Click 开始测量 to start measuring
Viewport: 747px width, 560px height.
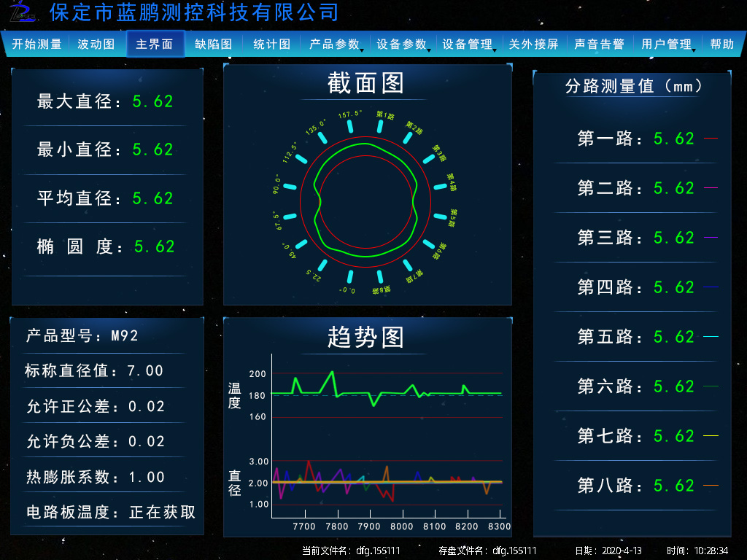coord(36,44)
